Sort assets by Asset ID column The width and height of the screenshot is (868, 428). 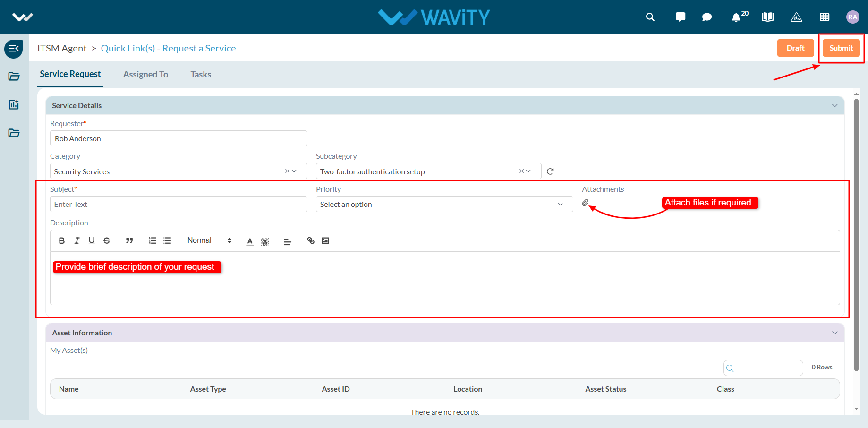336,389
